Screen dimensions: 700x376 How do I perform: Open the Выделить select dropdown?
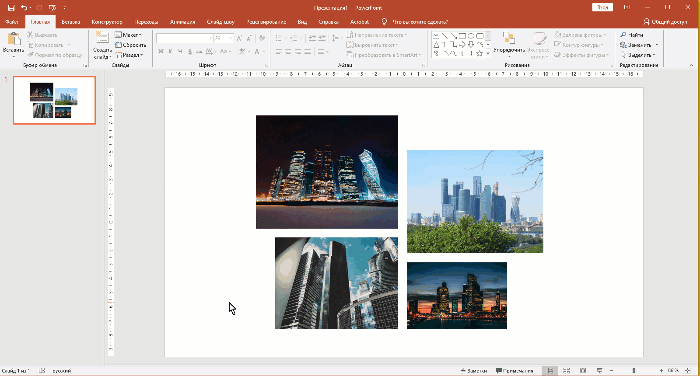click(638, 55)
